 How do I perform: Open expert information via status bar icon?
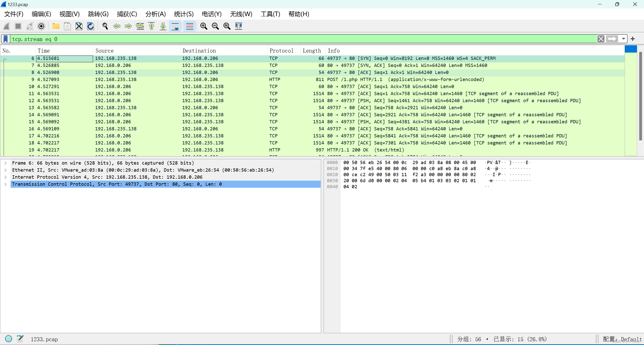tap(9, 339)
